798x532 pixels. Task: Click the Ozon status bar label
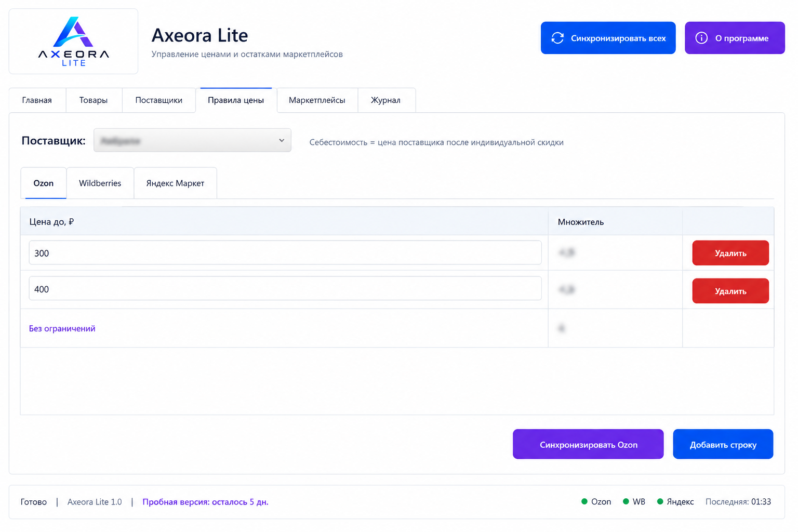coord(601,502)
